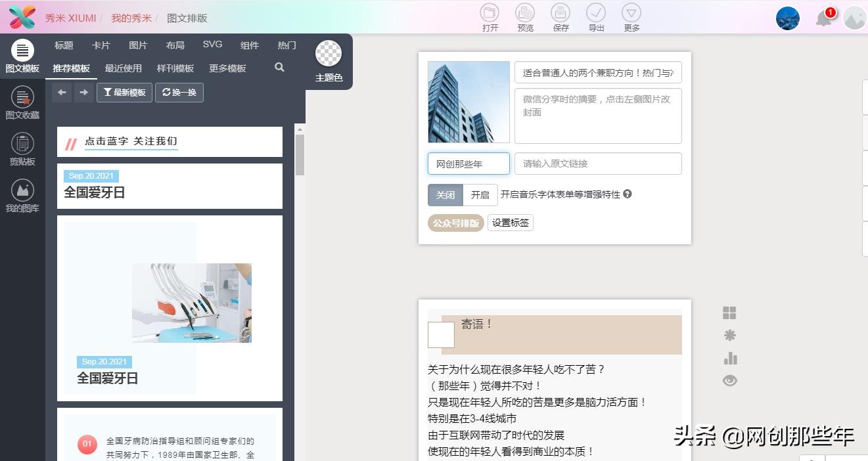The image size is (868, 461).
Task: Go back using the left arrow in templates
Action: click(62, 92)
